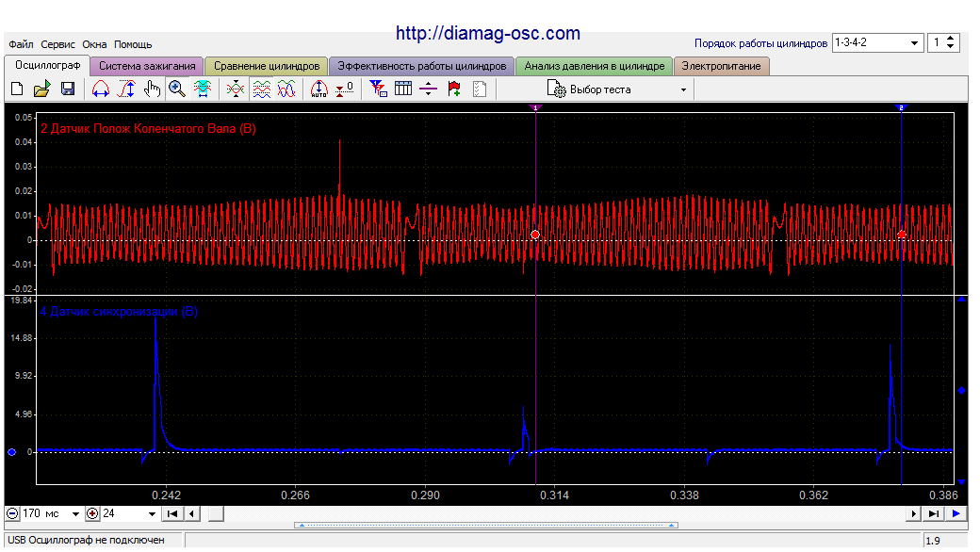Select the vertical amplitude measurement tool
The height and width of the screenshot is (552, 980).
click(127, 89)
